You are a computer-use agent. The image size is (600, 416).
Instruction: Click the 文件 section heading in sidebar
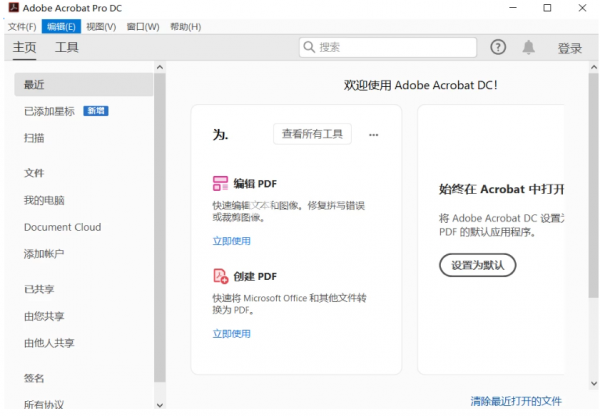coord(34,173)
